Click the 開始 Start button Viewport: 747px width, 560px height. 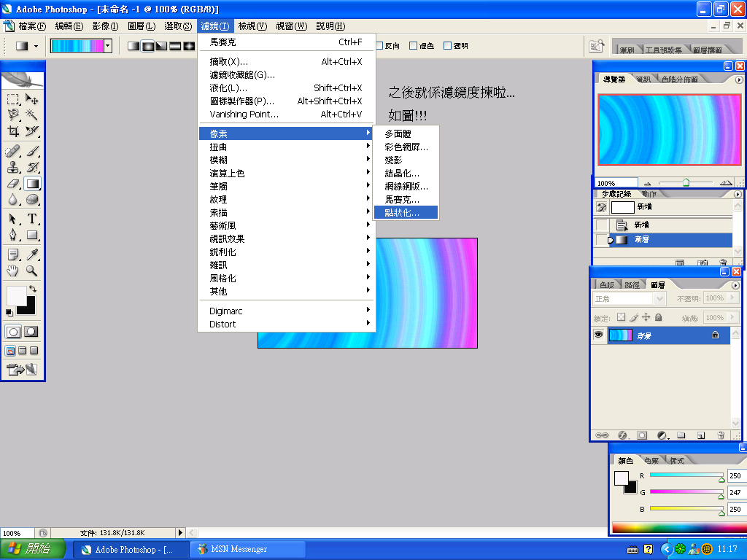[32, 549]
